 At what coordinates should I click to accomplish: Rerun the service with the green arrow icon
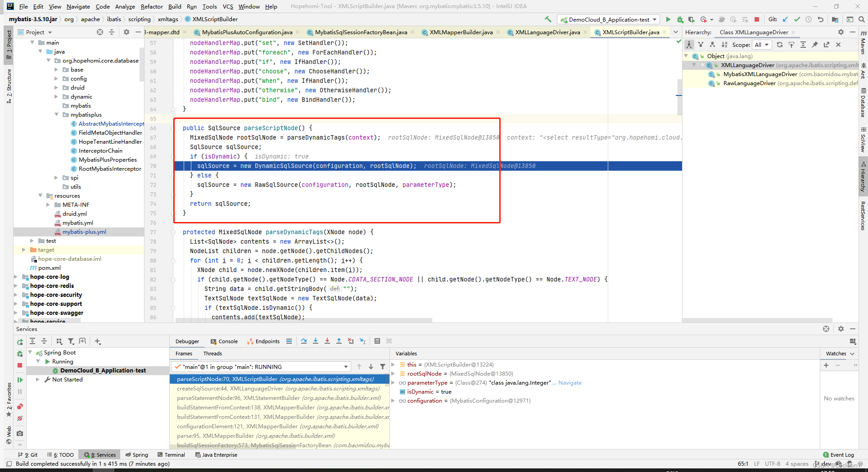(20, 342)
